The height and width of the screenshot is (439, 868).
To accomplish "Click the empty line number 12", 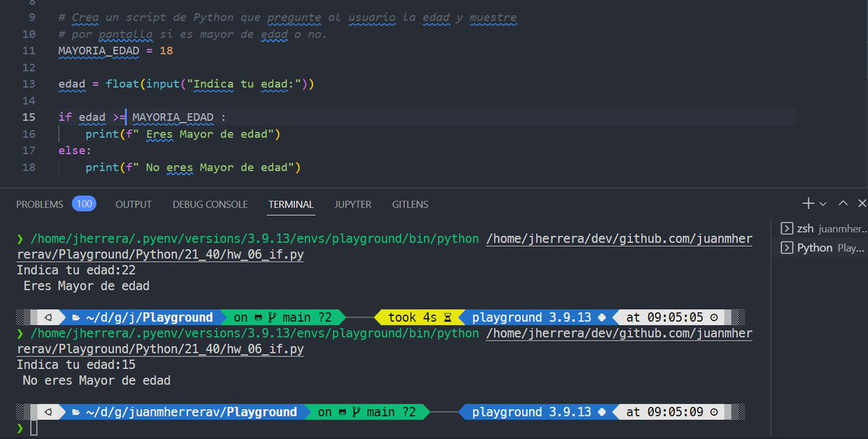I will coord(29,67).
